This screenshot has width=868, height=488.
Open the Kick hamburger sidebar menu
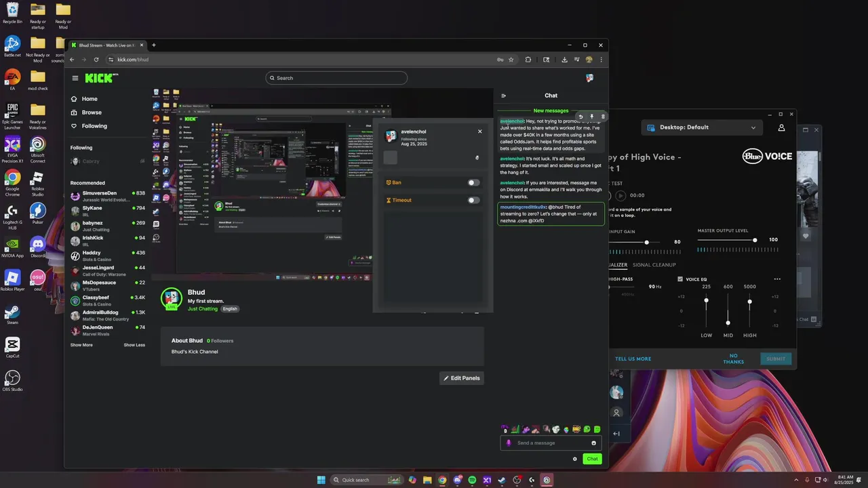point(75,78)
